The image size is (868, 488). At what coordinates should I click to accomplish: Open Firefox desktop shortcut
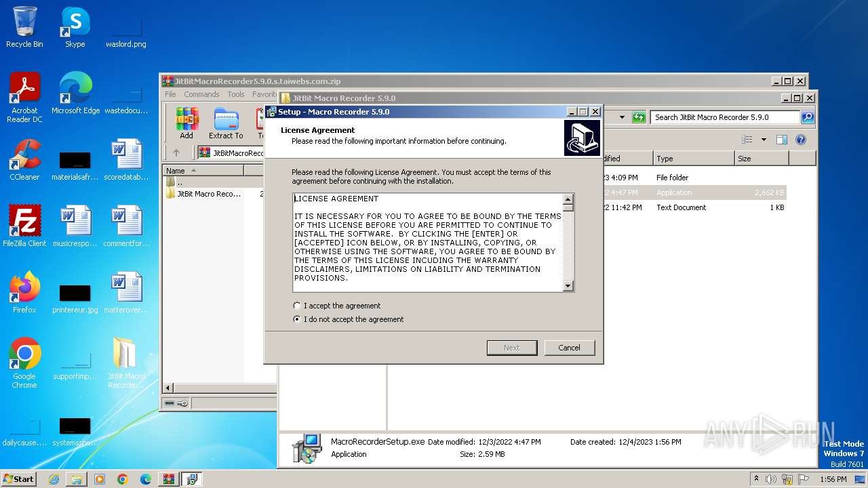point(24,293)
